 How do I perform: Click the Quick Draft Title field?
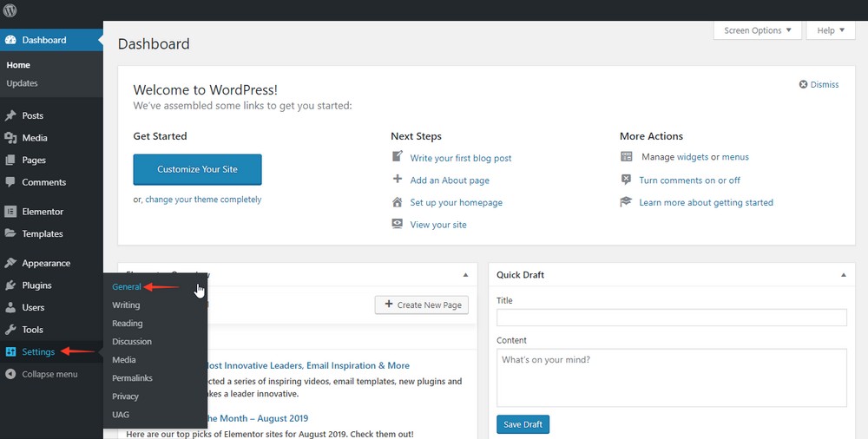tap(672, 318)
